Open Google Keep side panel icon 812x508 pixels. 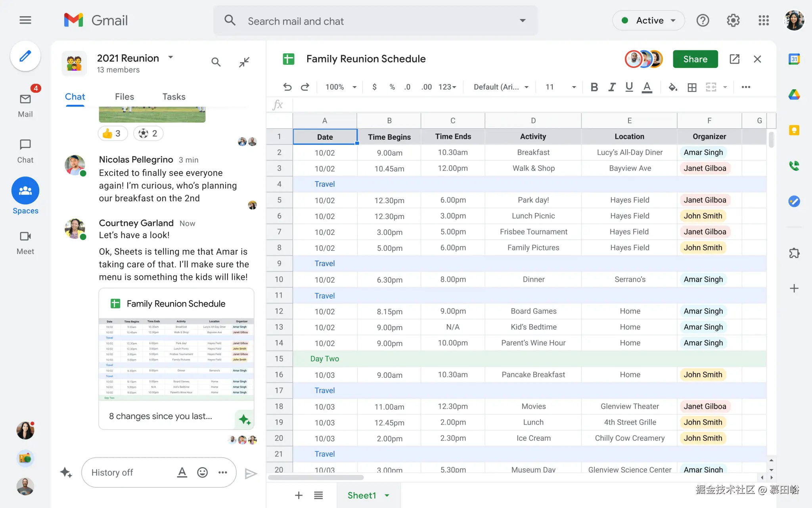tap(794, 130)
